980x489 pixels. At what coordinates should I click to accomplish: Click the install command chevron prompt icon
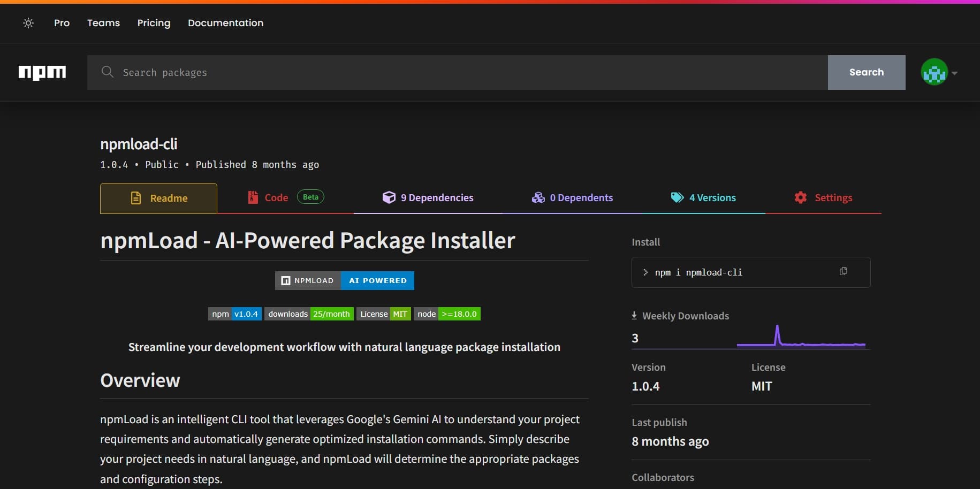(645, 272)
